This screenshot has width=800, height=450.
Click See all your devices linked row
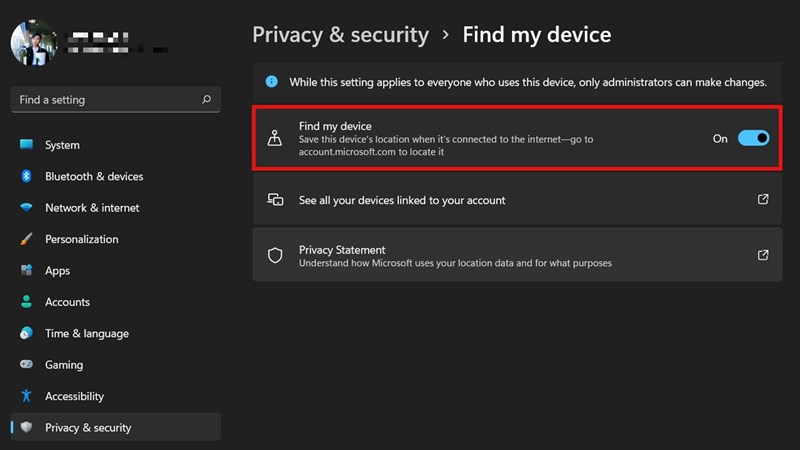[x=402, y=200]
